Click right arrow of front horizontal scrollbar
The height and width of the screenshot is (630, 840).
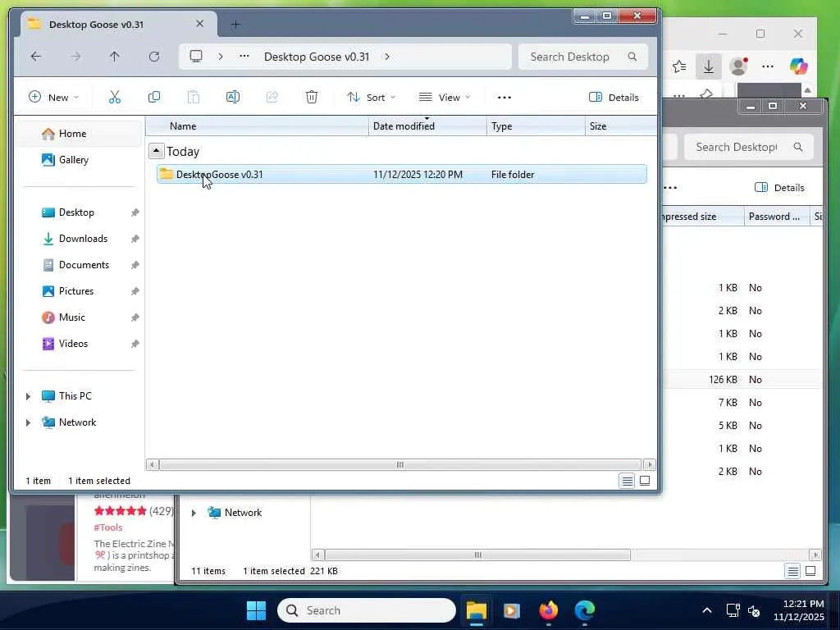[650, 464]
